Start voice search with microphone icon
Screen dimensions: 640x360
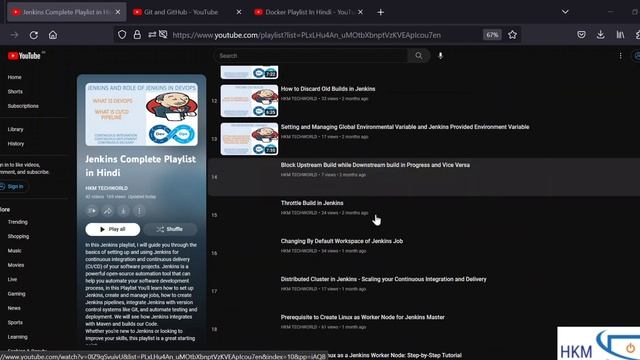[x=440, y=56]
